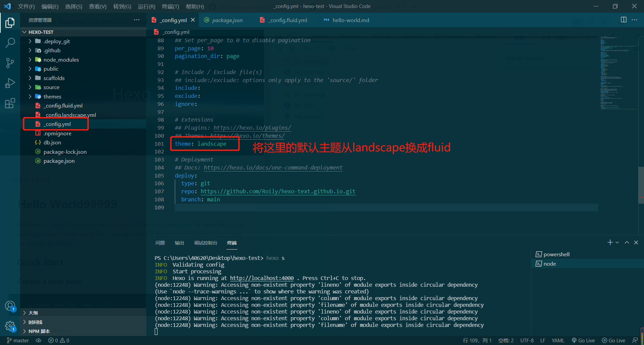Open the Accounts menu icon
The image size is (644, 345).
pos(10,306)
